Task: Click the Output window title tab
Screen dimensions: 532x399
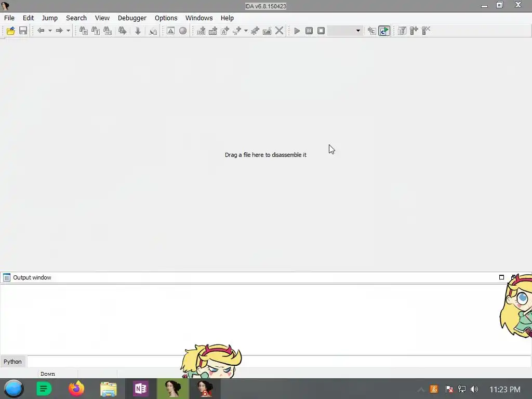Action: 32,277
